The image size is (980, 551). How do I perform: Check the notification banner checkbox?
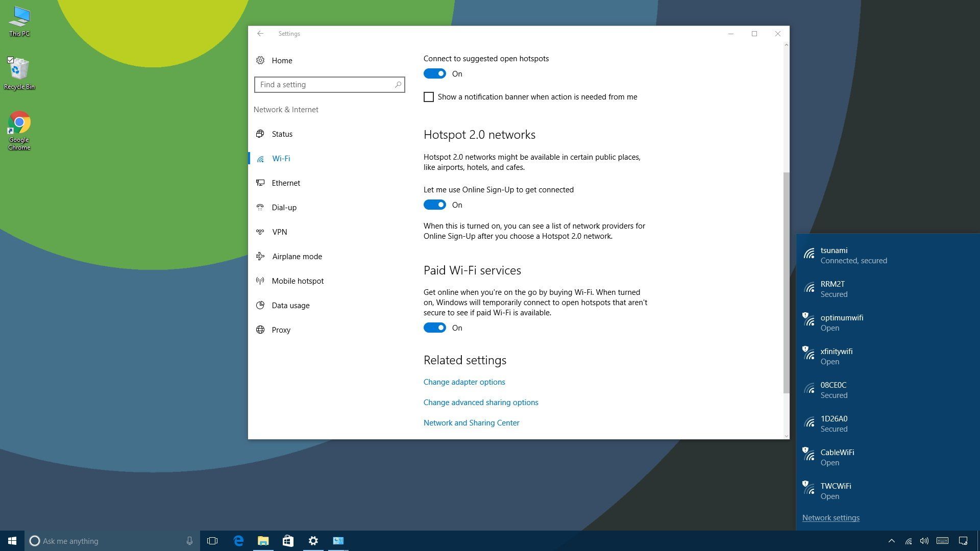click(429, 97)
